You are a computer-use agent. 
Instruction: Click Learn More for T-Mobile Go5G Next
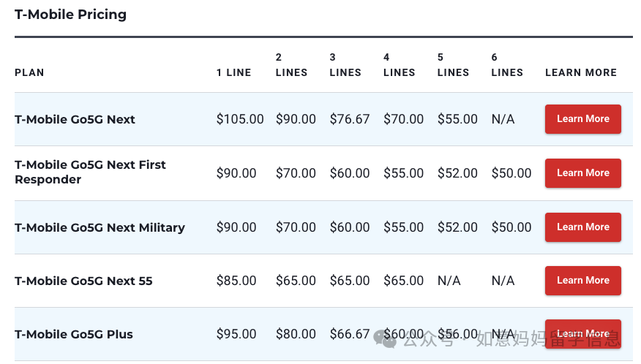tap(582, 119)
